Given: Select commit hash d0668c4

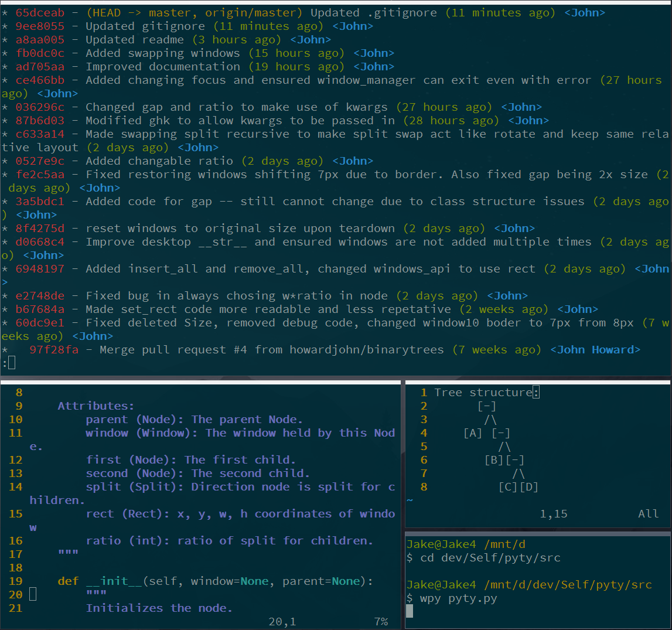Looking at the screenshot, I should [x=40, y=241].
